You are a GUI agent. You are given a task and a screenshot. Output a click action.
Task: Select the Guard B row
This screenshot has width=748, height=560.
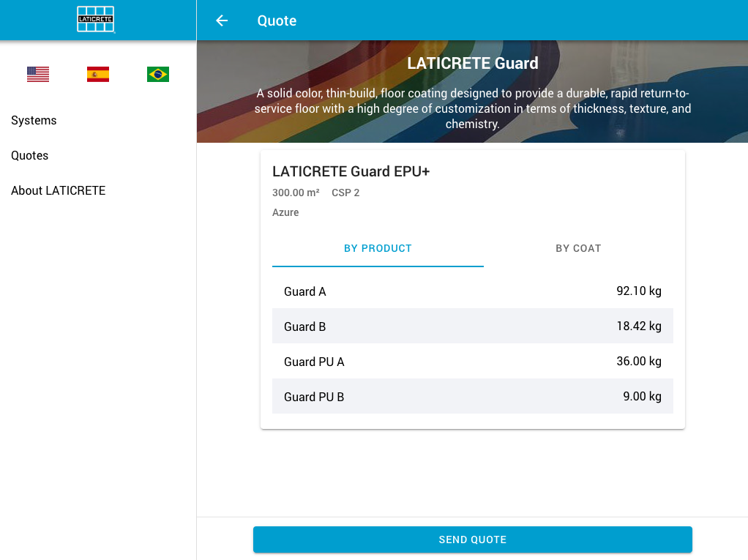click(x=472, y=326)
